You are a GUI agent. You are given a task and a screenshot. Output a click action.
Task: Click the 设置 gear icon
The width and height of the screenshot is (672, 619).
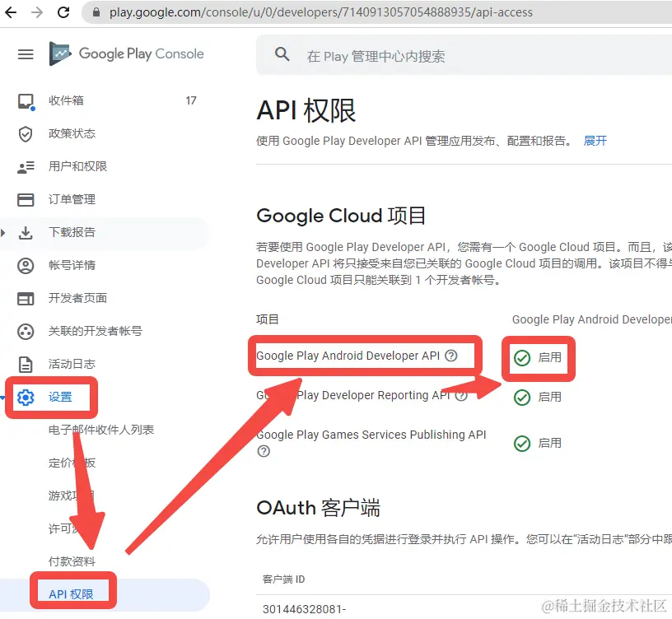pyautogui.click(x=26, y=398)
